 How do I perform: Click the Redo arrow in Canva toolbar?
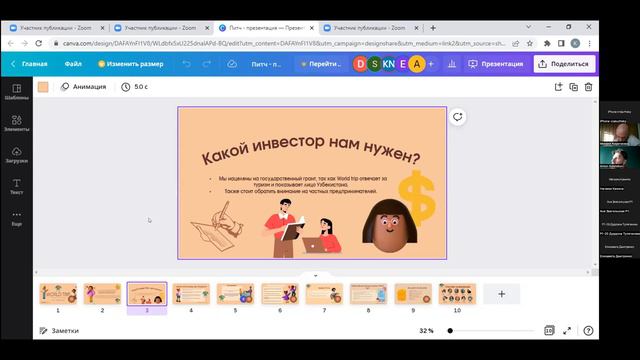(x=207, y=64)
